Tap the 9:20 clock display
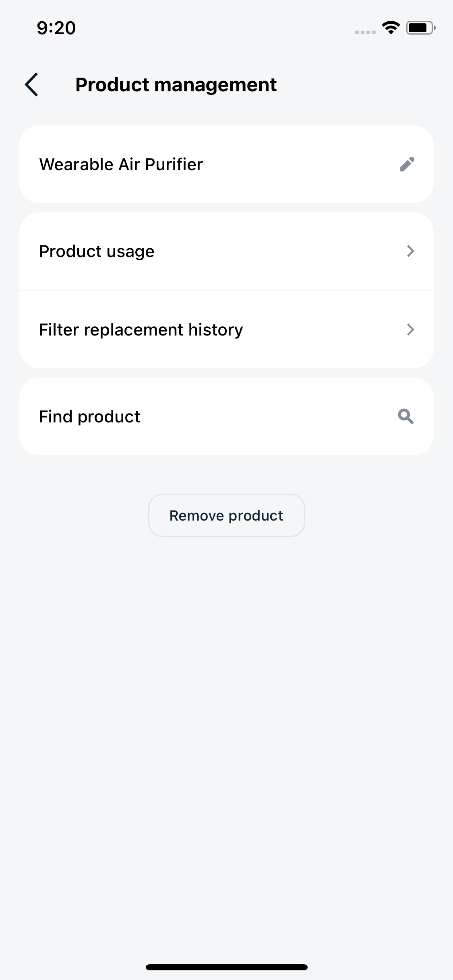The height and width of the screenshot is (980, 453). (x=56, y=28)
